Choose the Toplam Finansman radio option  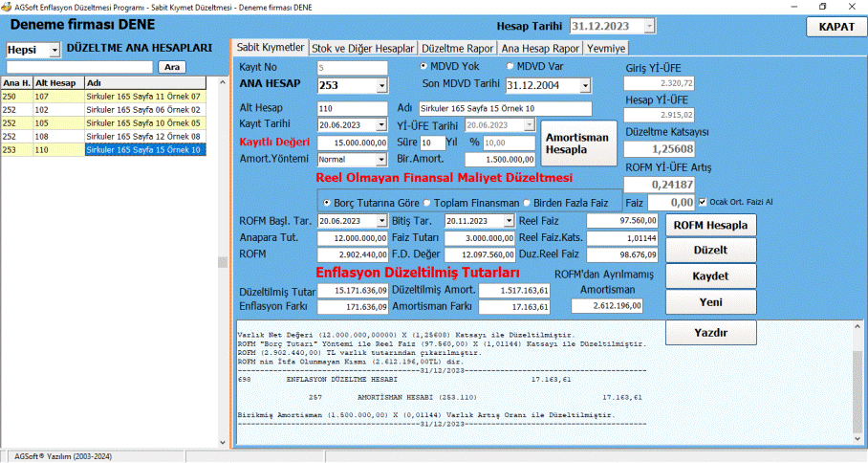pyautogui.click(x=426, y=203)
